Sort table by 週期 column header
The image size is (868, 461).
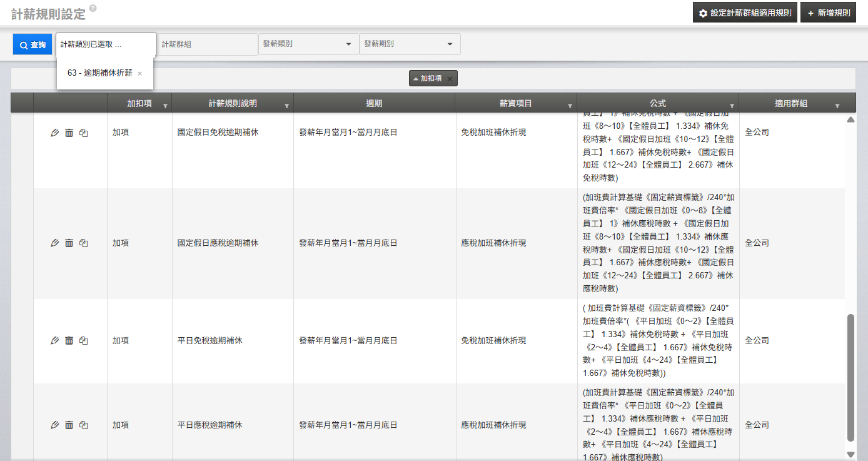374,103
